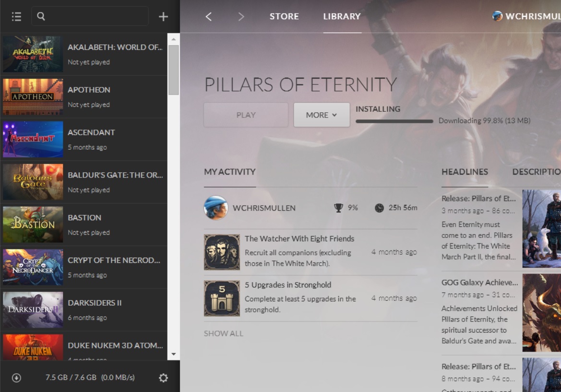Select Ascendant game cover thumbnail
The width and height of the screenshot is (561, 392).
tap(33, 139)
